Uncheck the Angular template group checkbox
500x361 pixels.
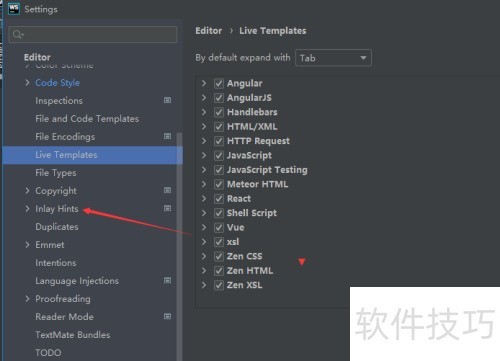219,83
